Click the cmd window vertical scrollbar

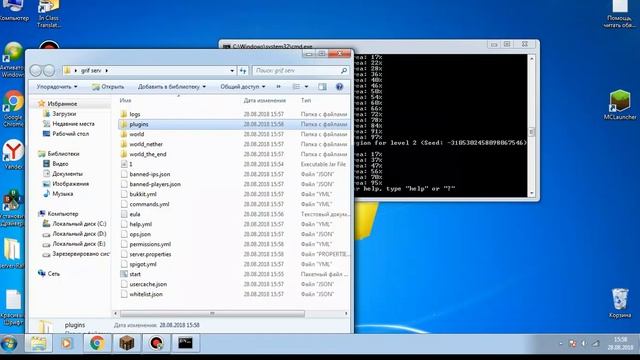coord(531,132)
